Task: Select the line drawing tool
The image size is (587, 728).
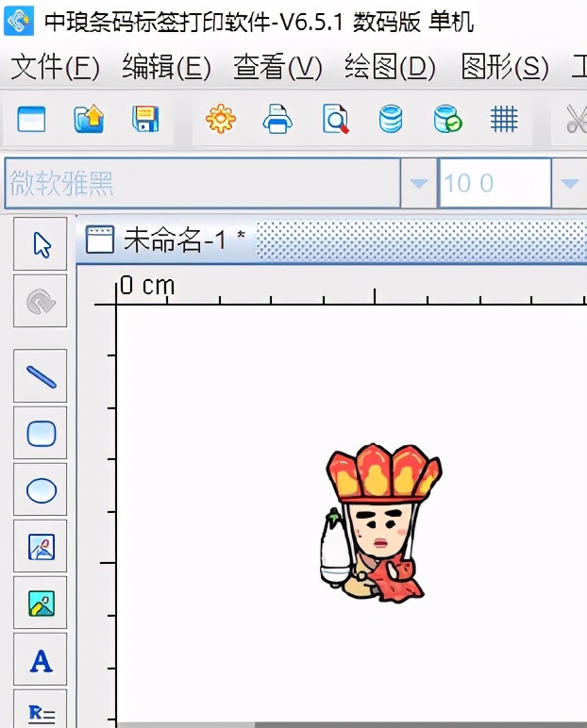Action: coord(41,376)
